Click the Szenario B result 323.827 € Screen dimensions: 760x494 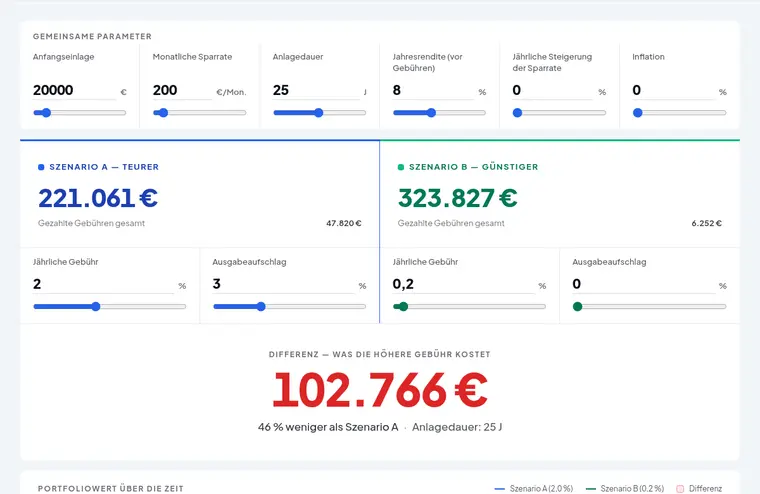[x=458, y=198]
